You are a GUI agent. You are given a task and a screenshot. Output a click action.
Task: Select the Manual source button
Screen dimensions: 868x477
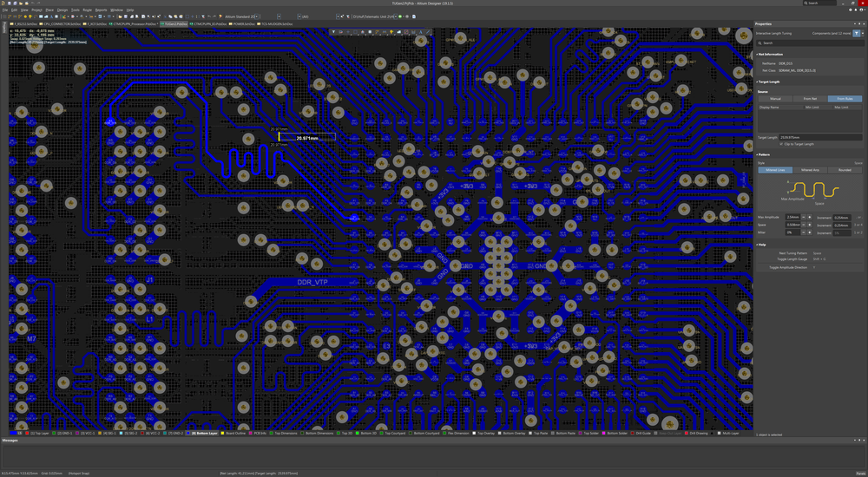point(775,99)
